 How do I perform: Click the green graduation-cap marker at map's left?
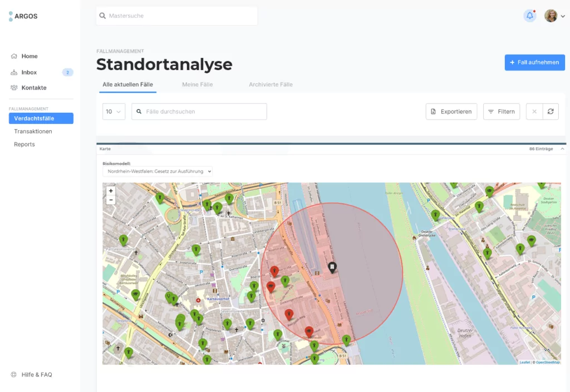tap(136, 294)
